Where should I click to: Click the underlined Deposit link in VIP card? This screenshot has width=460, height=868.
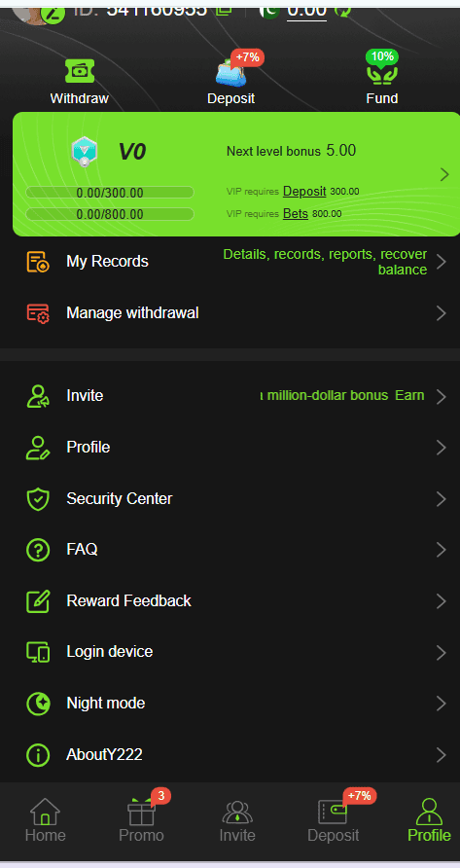304,191
